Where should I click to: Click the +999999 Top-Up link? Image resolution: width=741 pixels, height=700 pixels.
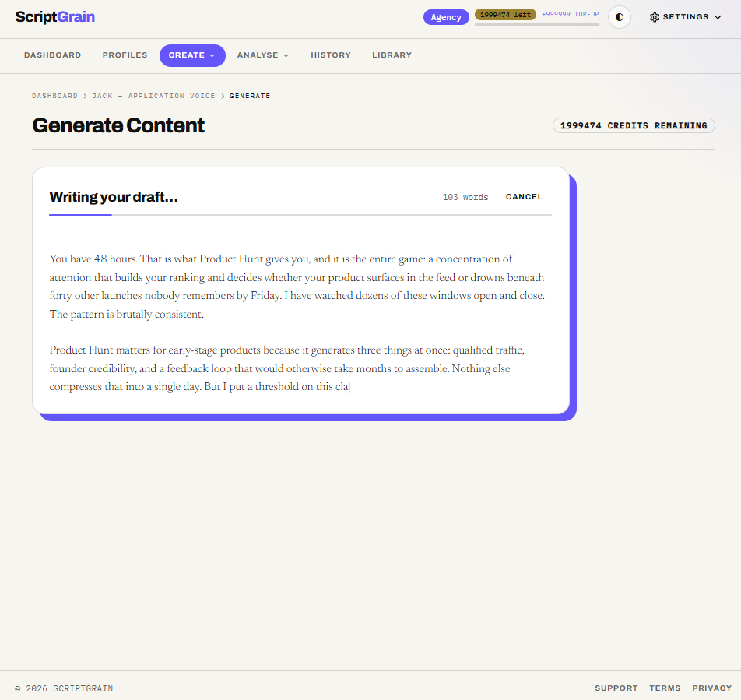570,14
